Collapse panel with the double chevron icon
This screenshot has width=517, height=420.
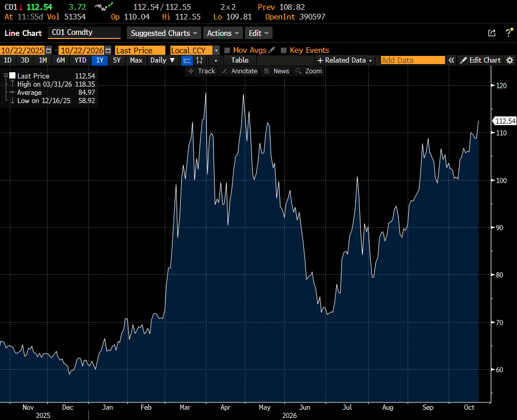451,61
